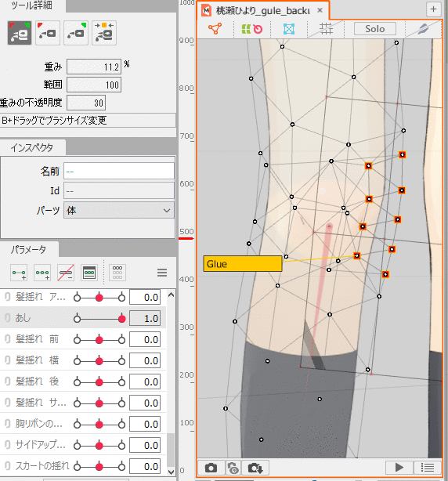Viewport: 448px width, 481px height.
Task: Toggle the lock icon beside あし parameter
Action: [7, 318]
